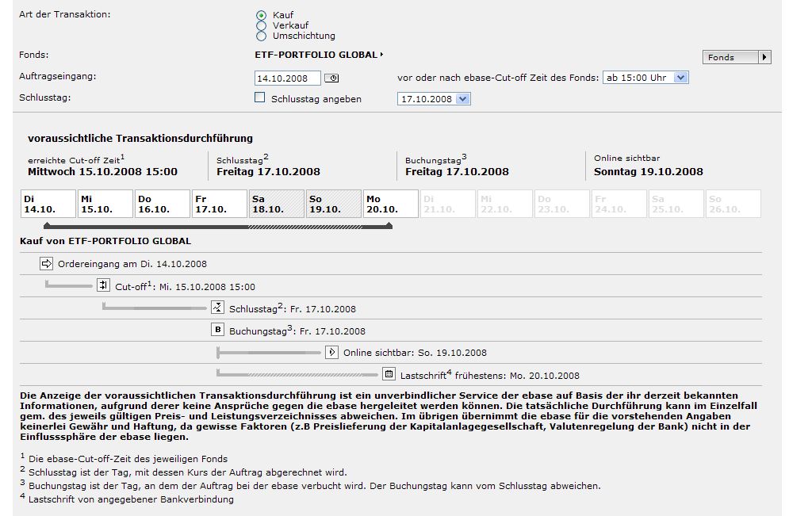Select Fr 17.10. in the calendar strip
The width and height of the screenshot is (812, 516).
pos(220,204)
